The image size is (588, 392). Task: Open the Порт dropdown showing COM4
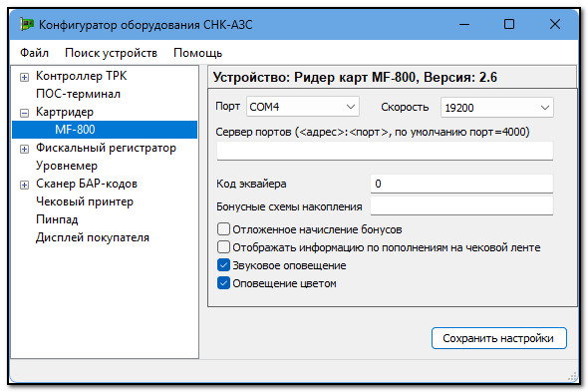(303, 107)
